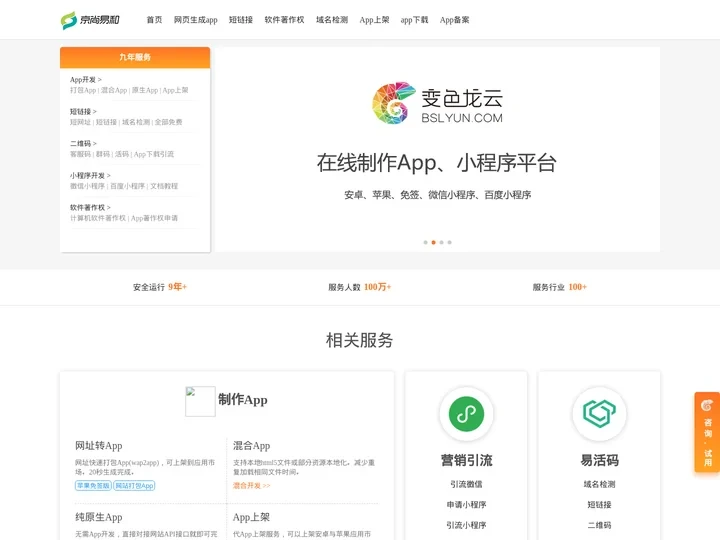Viewport: 720px width, 540px height.
Task: Open app下载 in the top navigation
Action: coord(414,20)
